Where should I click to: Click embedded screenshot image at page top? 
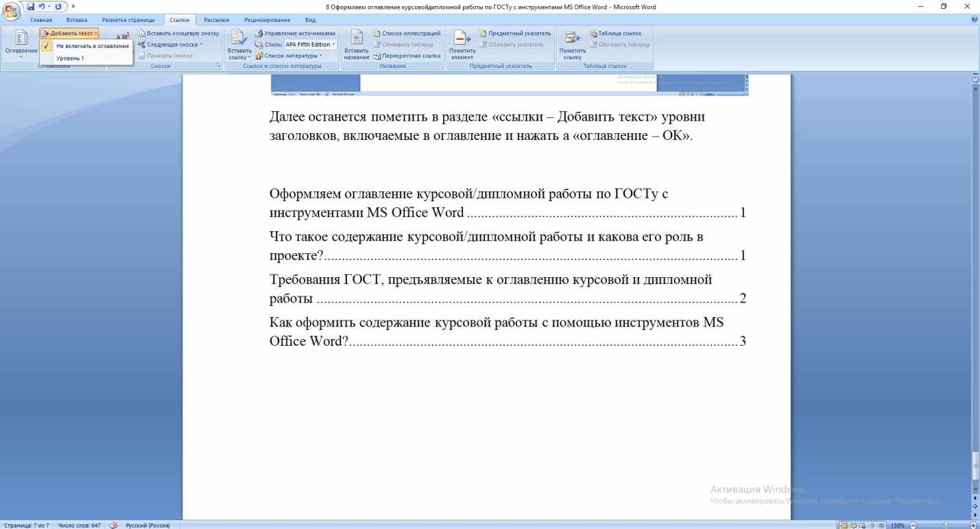pyautogui.click(x=510, y=84)
